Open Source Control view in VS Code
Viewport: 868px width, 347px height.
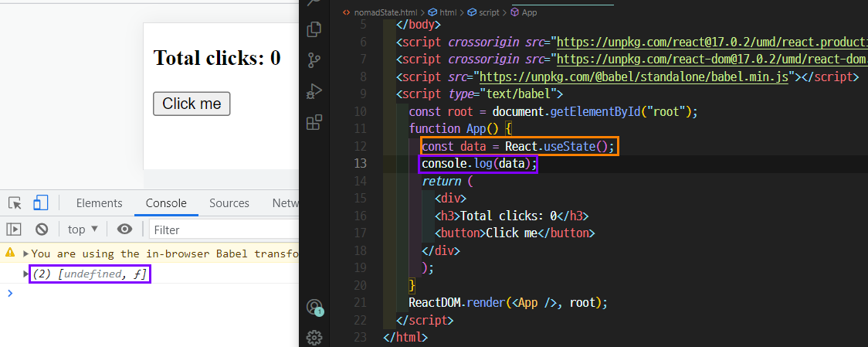[314, 60]
